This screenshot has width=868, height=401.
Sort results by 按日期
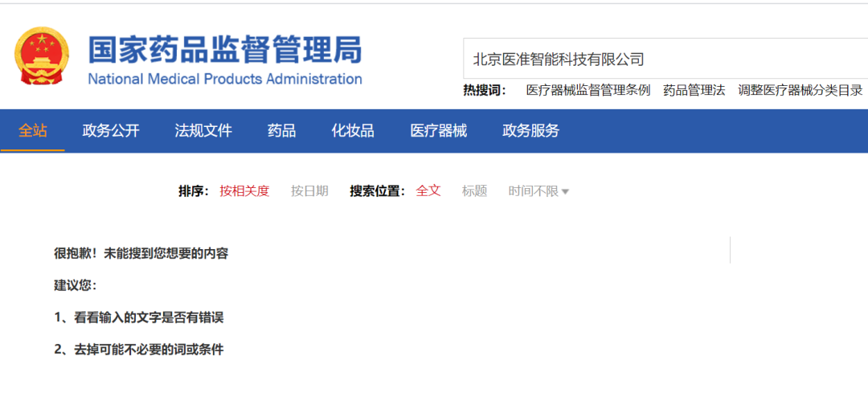[x=309, y=191]
